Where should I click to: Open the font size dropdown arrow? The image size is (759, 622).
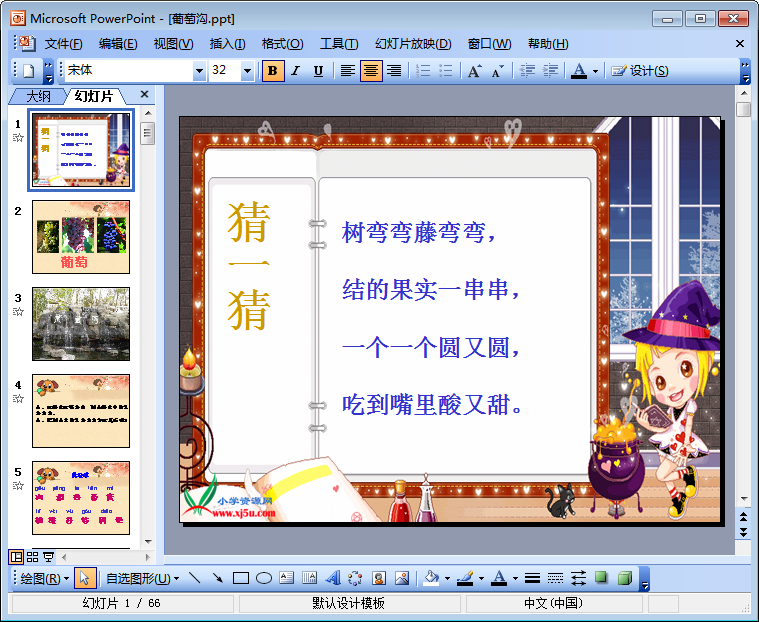247,71
